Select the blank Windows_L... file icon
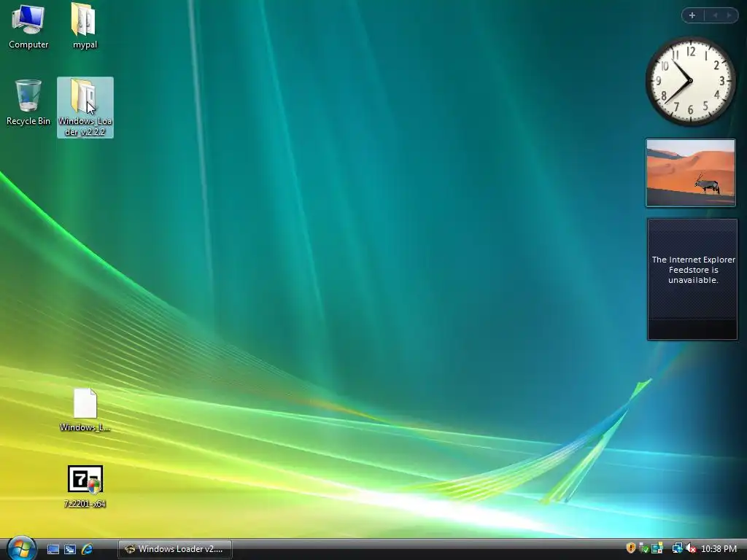The width and height of the screenshot is (747, 560). click(x=85, y=410)
